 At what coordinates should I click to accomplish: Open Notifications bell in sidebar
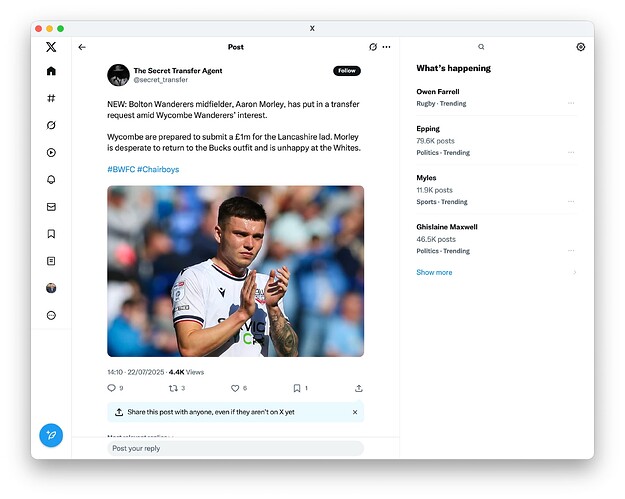pyautogui.click(x=51, y=180)
